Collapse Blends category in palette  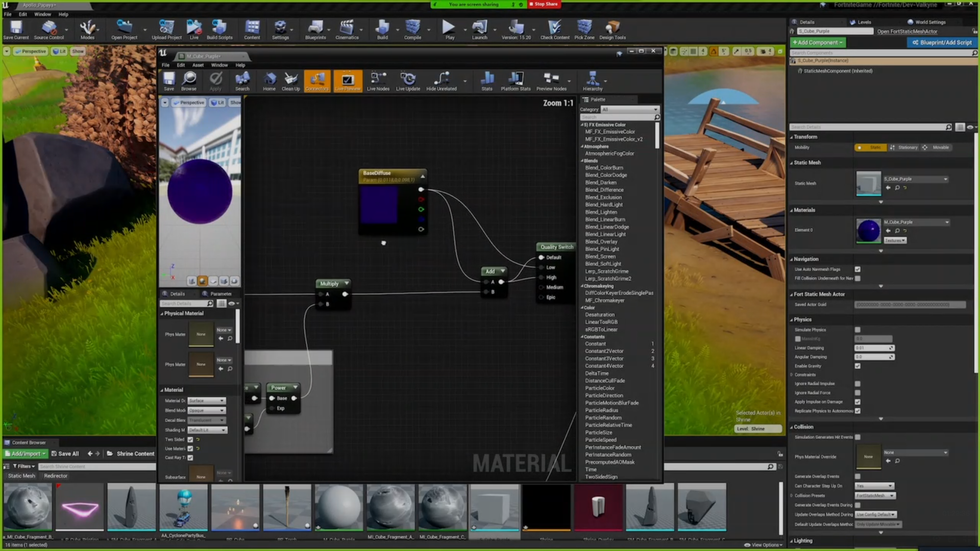(582, 161)
